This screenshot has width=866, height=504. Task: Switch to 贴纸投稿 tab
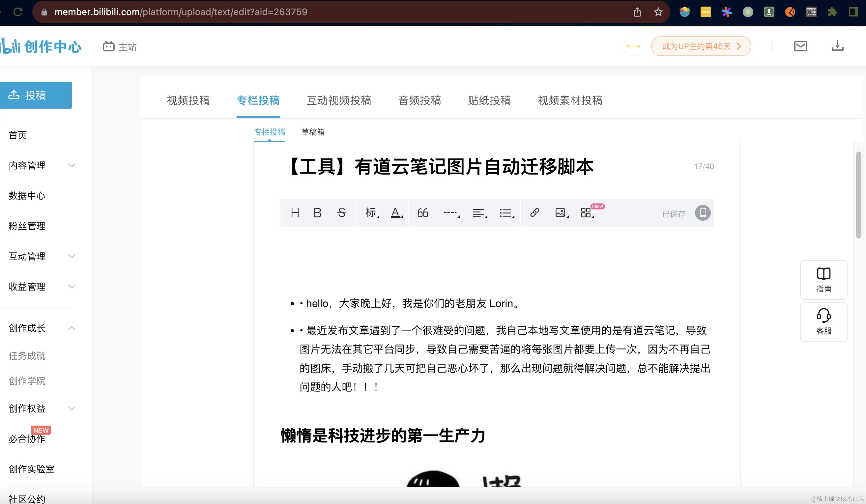click(489, 100)
